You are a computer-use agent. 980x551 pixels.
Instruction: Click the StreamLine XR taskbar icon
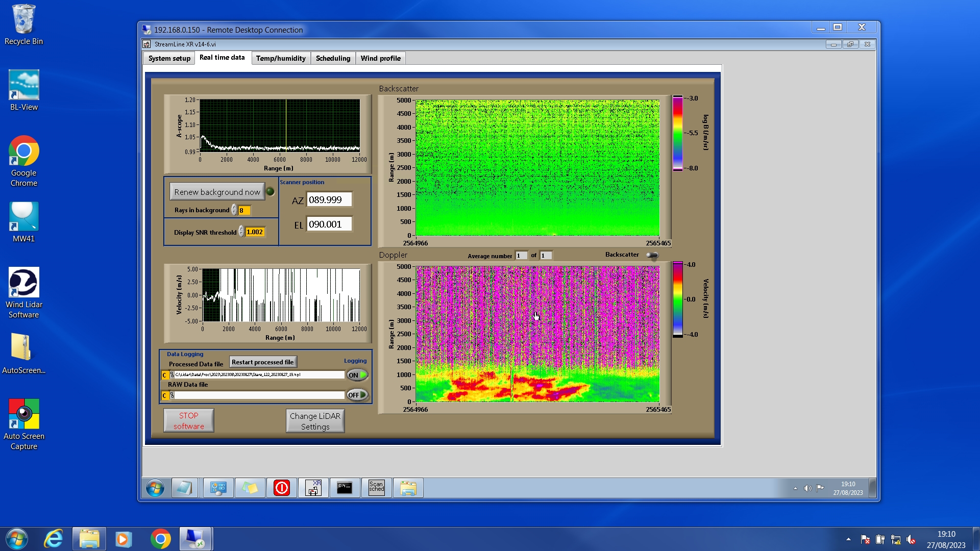point(313,488)
